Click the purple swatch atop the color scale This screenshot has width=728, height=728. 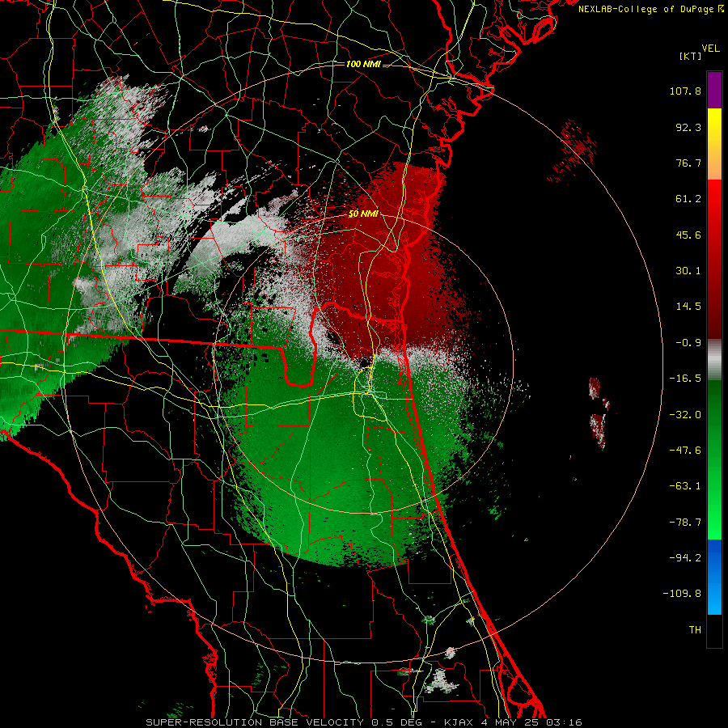714,90
